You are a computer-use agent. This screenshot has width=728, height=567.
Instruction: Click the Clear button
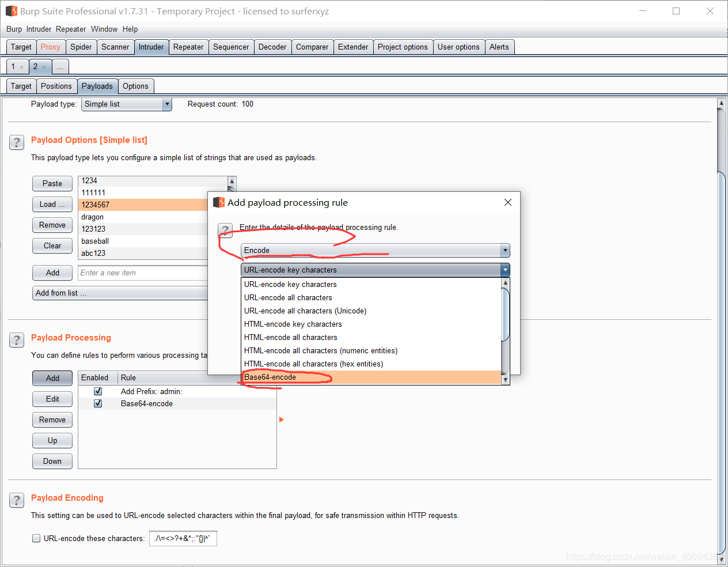pyautogui.click(x=52, y=245)
